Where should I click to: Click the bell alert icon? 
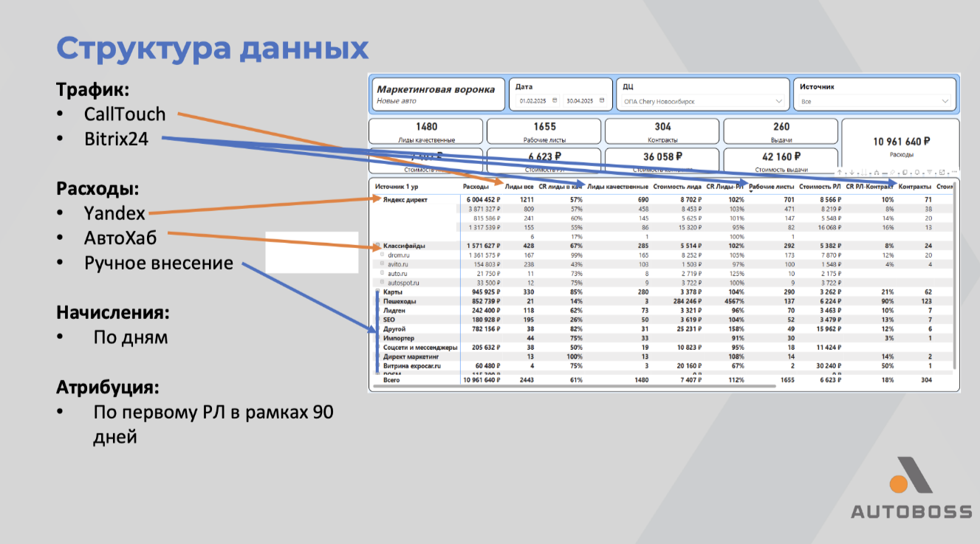click(917, 172)
